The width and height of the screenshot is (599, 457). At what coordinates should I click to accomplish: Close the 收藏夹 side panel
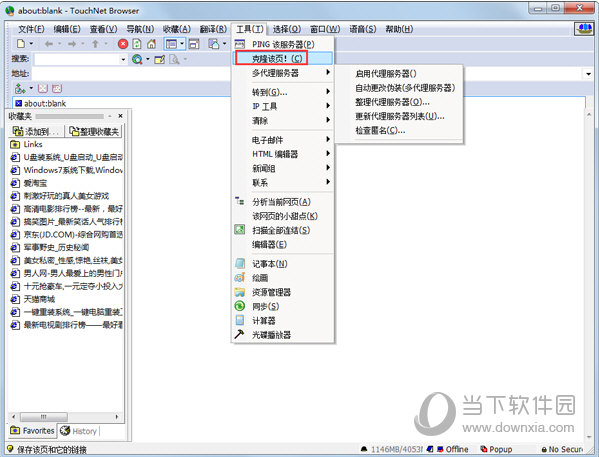tap(120, 116)
